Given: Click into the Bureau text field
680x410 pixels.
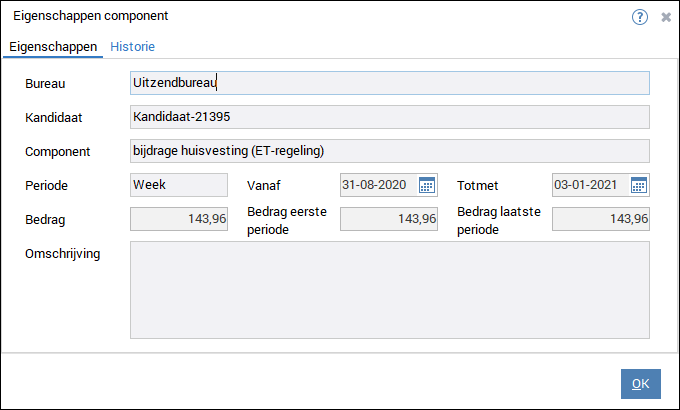Looking at the screenshot, I should click(389, 83).
